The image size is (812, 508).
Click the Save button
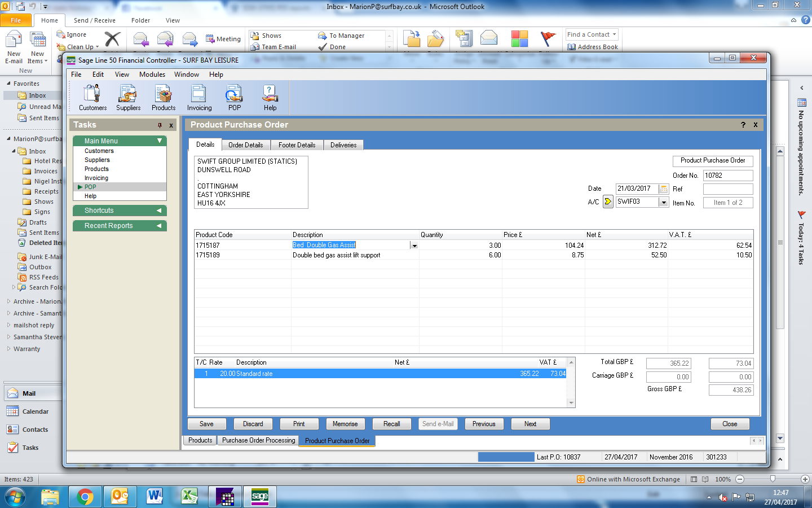pos(206,424)
